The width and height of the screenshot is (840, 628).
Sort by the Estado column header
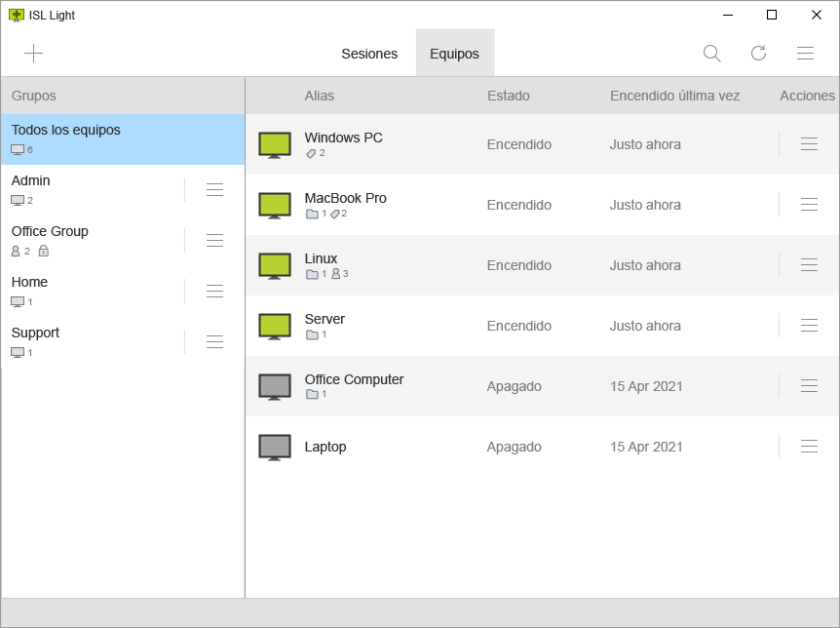tap(508, 96)
